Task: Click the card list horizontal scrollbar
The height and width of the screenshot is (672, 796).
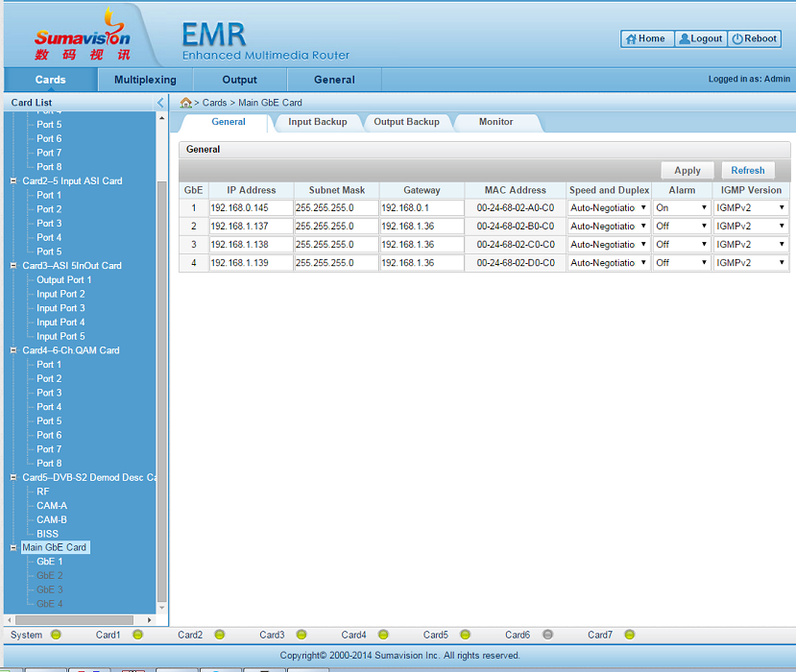Action: click(75, 620)
